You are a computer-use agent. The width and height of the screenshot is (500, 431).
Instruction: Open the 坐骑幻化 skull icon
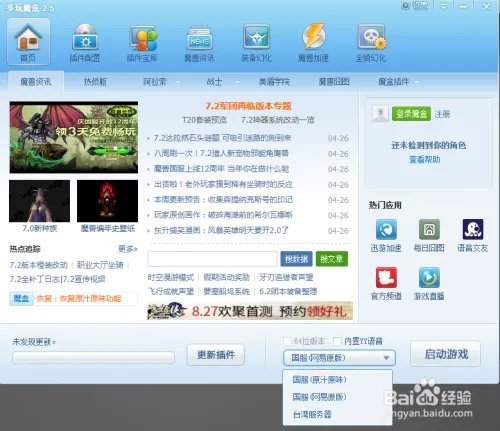[x=371, y=43]
